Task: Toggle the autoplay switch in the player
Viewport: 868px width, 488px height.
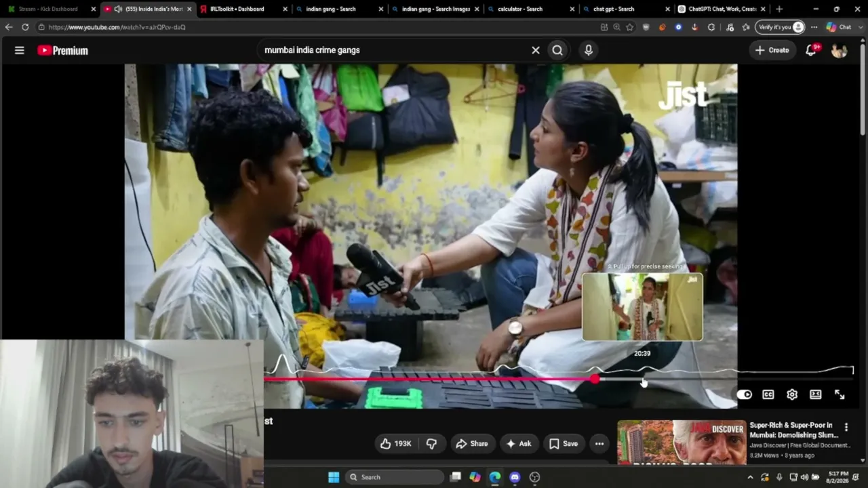Action: [745, 394]
